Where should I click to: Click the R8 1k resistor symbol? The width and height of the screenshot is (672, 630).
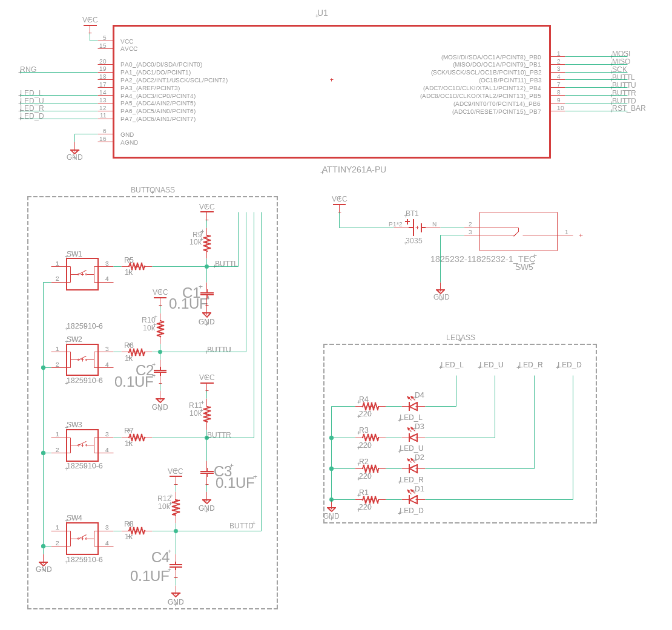137,531
